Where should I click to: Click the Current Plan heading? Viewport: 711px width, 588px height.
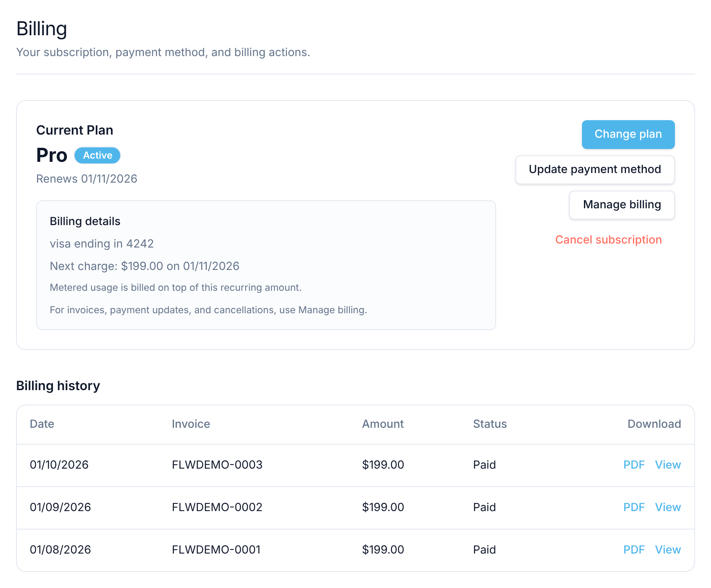click(75, 130)
